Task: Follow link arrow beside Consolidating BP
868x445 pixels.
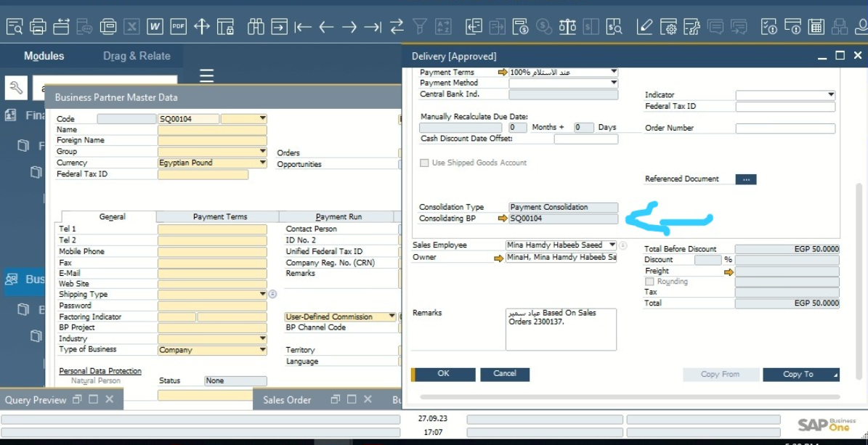Action: point(502,219)
